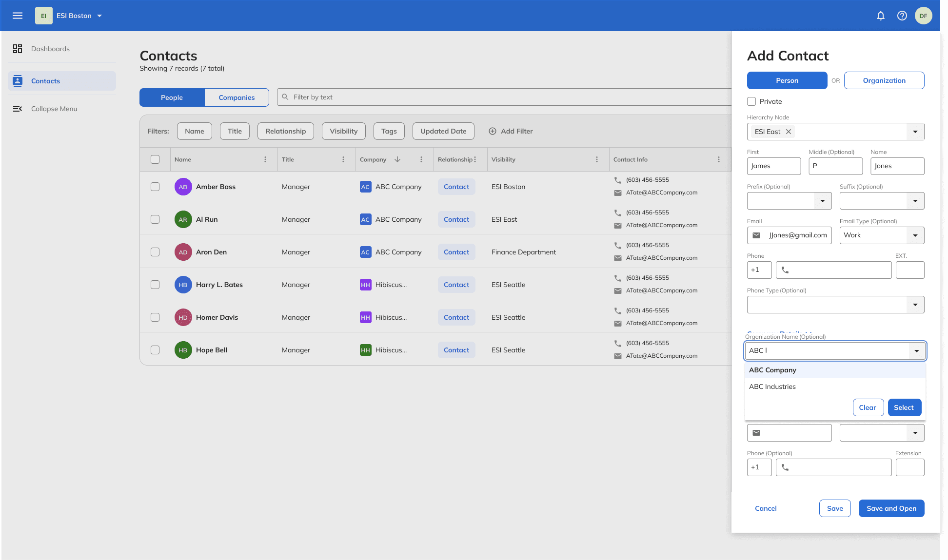Expand the Email Type dropdown
The height and width of the screenshot is (560, 948).
click(915, 235)
